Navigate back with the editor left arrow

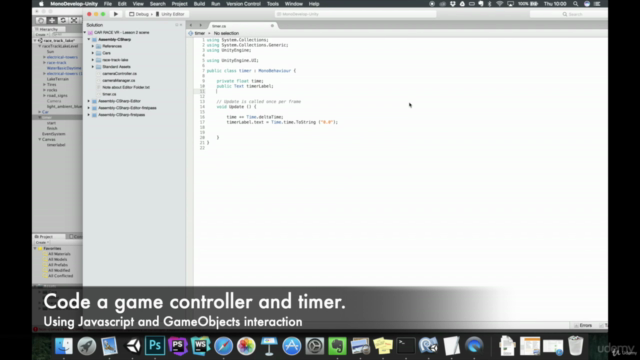click(191, 25)
